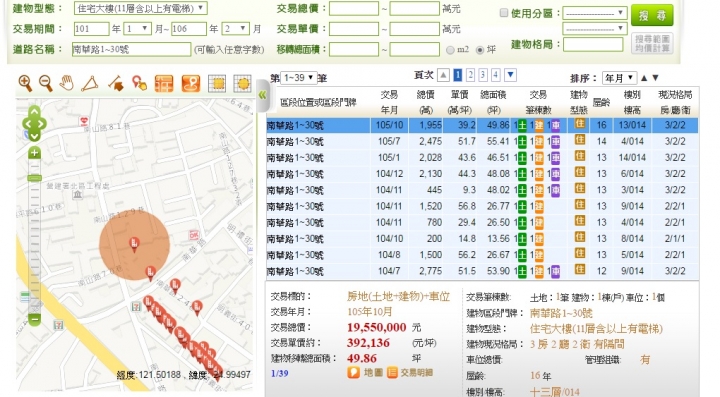Sort results descending with down triangle
Viewport: 720px width, 397px height.
[x=656, y=78]
